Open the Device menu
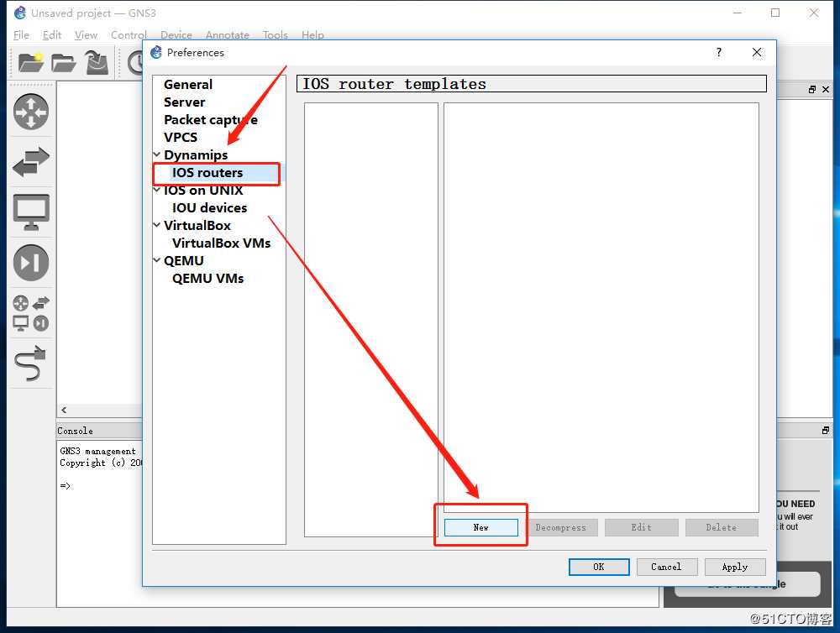The image size is (840, 633). [176, 34]
